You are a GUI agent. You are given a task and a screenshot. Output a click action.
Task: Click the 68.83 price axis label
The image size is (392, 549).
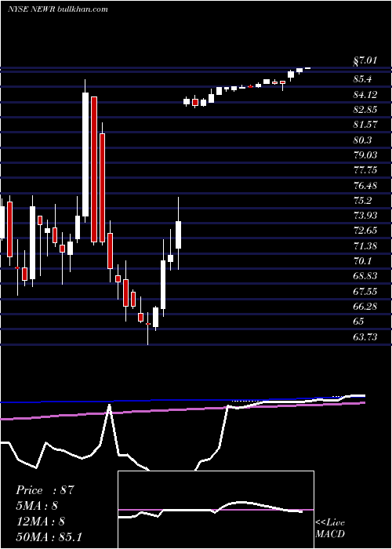(365, 276)
